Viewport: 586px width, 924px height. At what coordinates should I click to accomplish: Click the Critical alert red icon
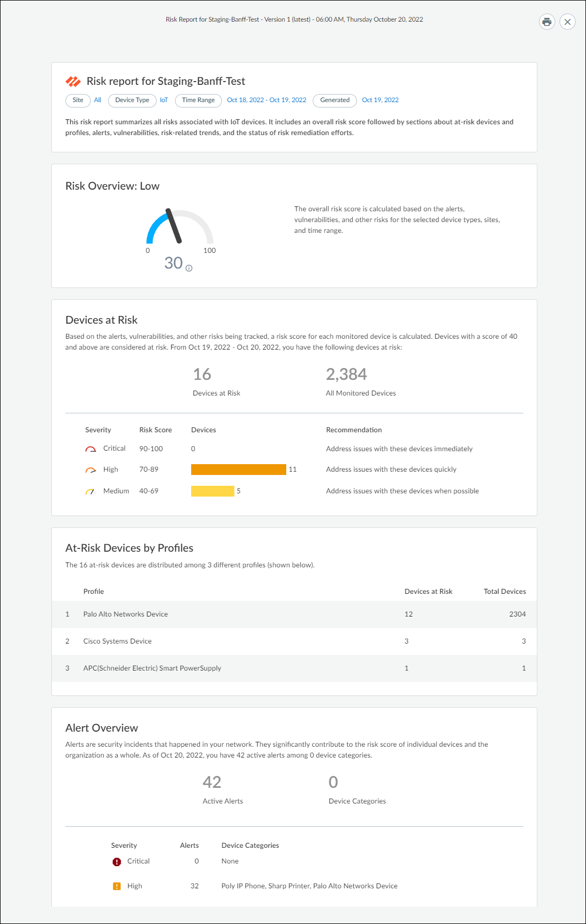click(117, 862)
